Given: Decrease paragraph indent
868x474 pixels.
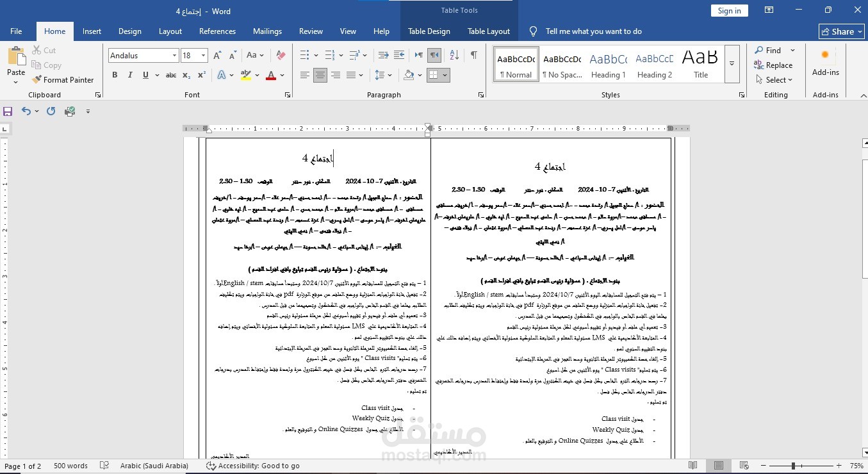Looking at the screenshot, I should pyautogui.click(x=383, y=55).
